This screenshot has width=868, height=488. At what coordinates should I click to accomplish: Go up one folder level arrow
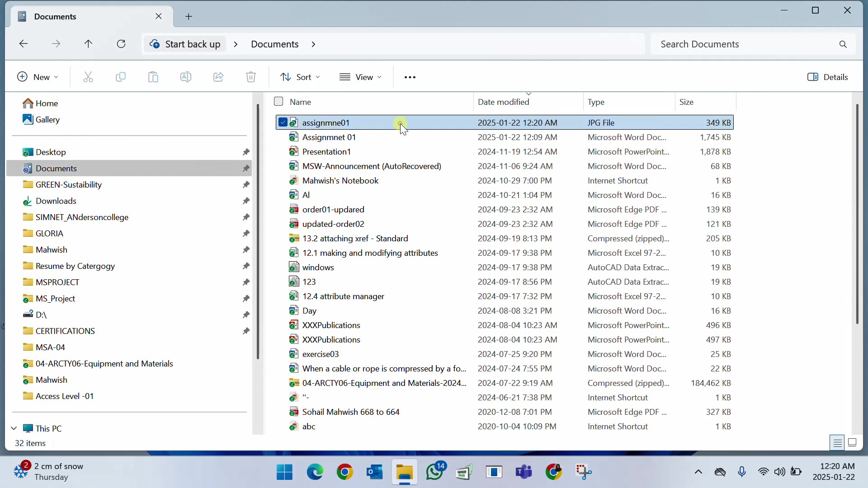(x=89, y=44)
